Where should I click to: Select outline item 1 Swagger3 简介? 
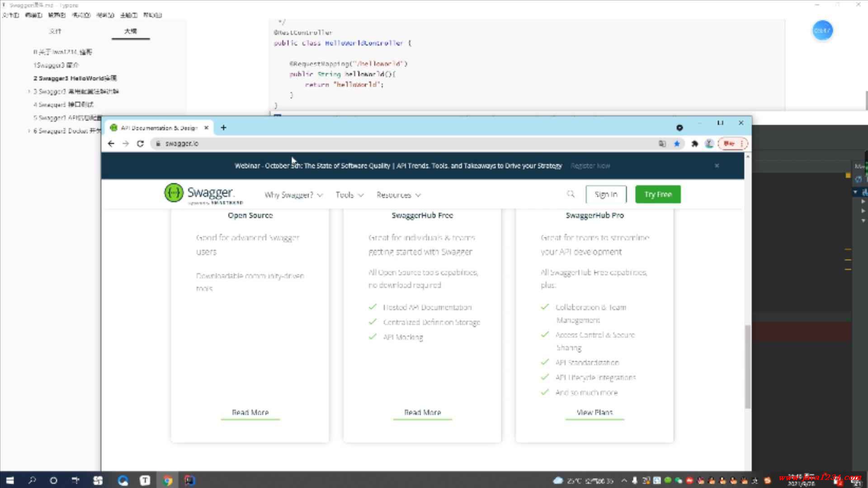56,65
